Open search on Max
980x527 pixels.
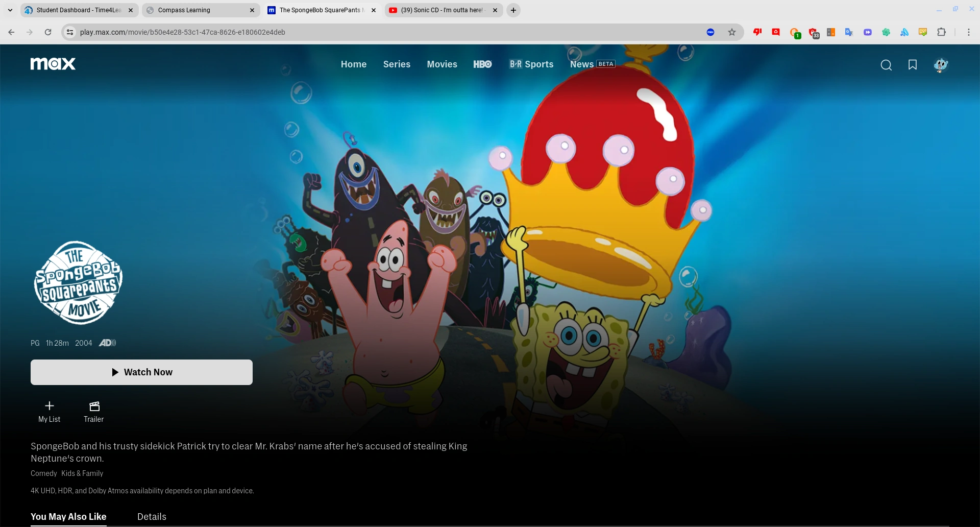pyautogui.click(x=886, y=65)
